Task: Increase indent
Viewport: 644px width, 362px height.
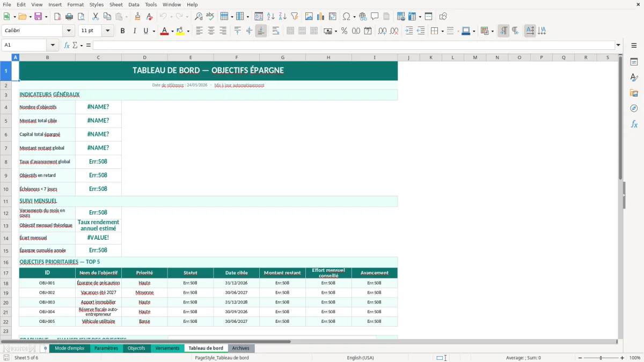Action: click(x=409, y=31)
